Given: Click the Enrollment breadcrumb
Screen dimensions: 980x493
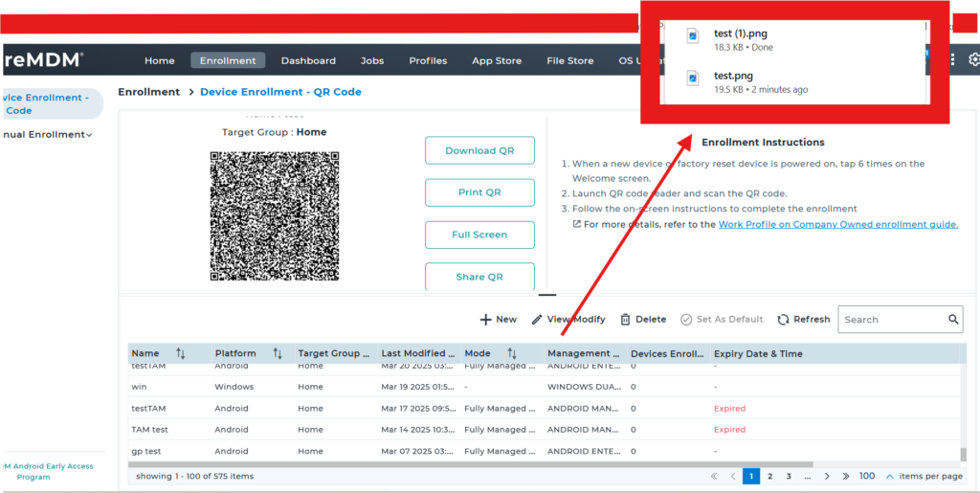Looking at the screenshot, I should coord(148,92).
